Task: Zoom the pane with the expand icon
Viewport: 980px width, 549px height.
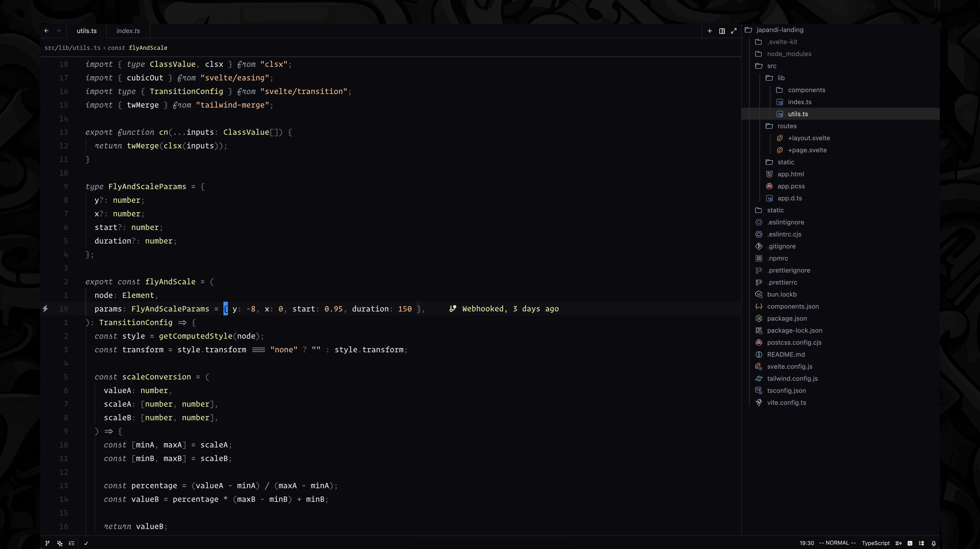Action: [x=734, y=31]
